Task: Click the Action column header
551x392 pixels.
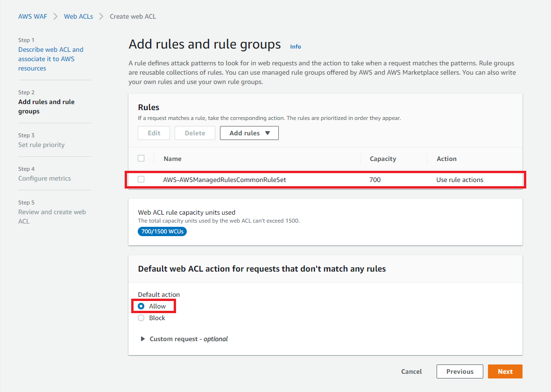Action: pyautogui.click(x=446, y=159)
